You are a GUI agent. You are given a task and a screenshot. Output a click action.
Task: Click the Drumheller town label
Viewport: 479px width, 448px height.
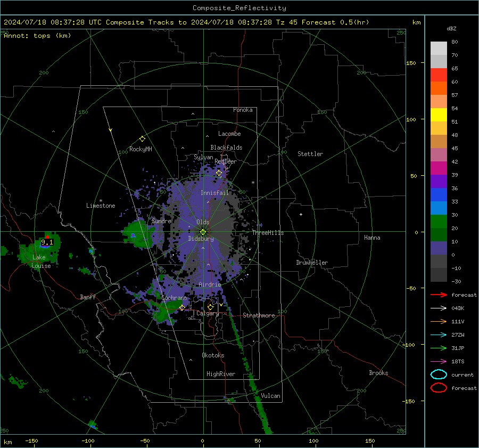point(312,263)
